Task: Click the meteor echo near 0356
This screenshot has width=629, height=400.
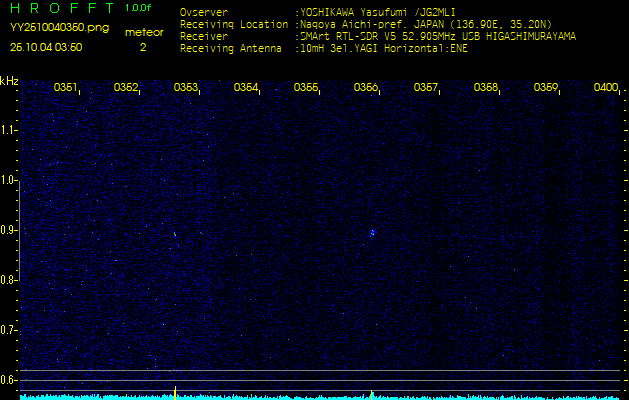Action: coord(372,233)
